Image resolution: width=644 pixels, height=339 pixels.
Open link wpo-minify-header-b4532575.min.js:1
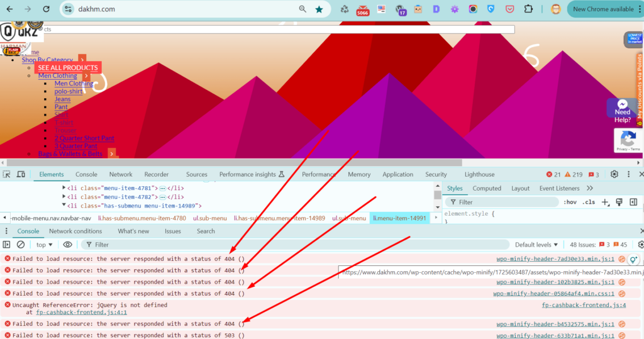(555, 324)
